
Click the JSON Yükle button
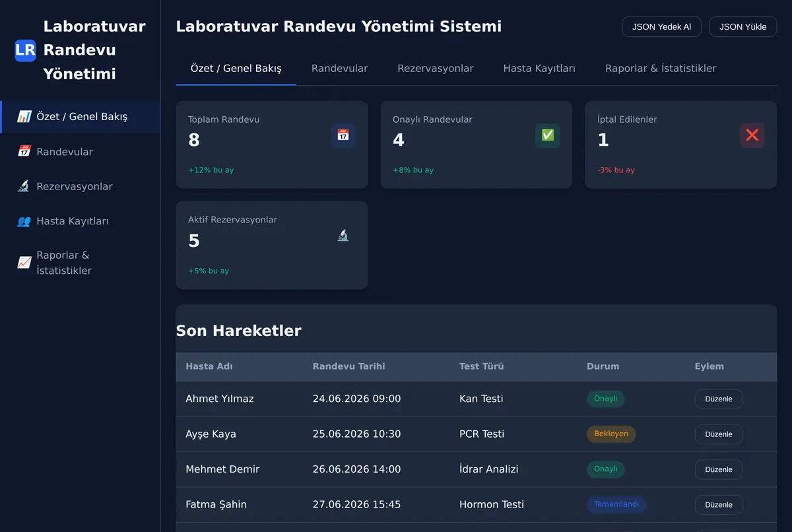tap(743, 27)
